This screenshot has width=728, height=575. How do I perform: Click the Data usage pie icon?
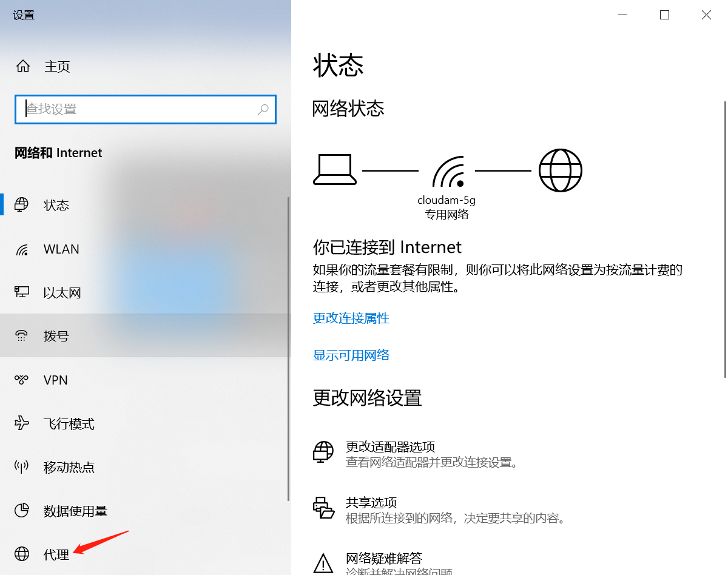(x=22, y=511)
